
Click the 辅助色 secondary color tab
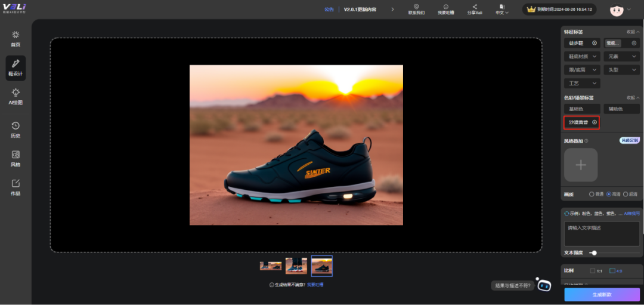[621, 109]
